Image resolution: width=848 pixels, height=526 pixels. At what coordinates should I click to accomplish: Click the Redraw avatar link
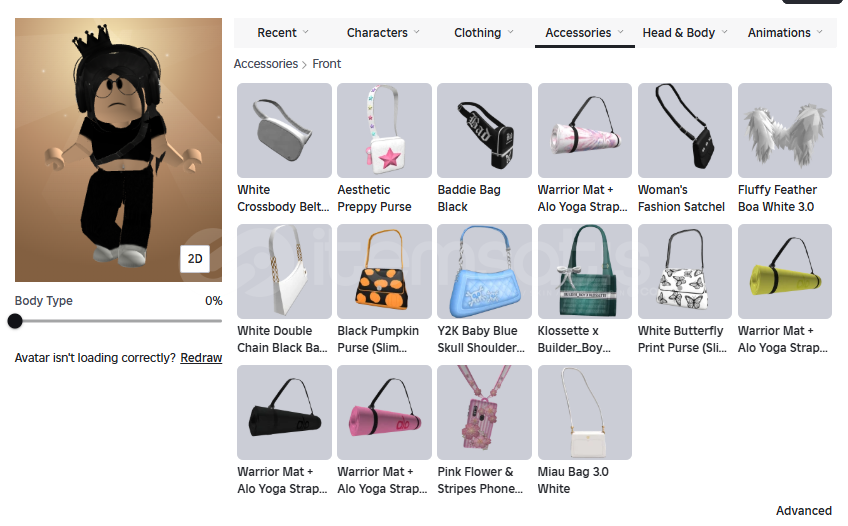(201, 358)
